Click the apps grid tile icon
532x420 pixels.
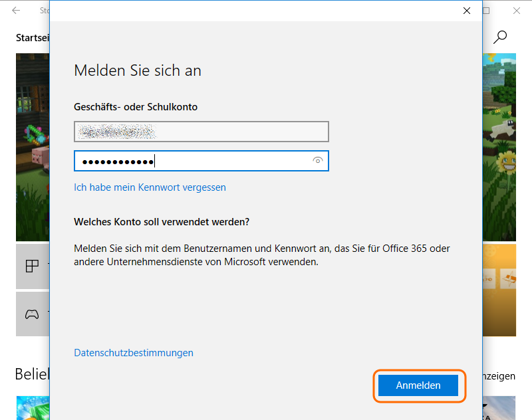point(32,266)
